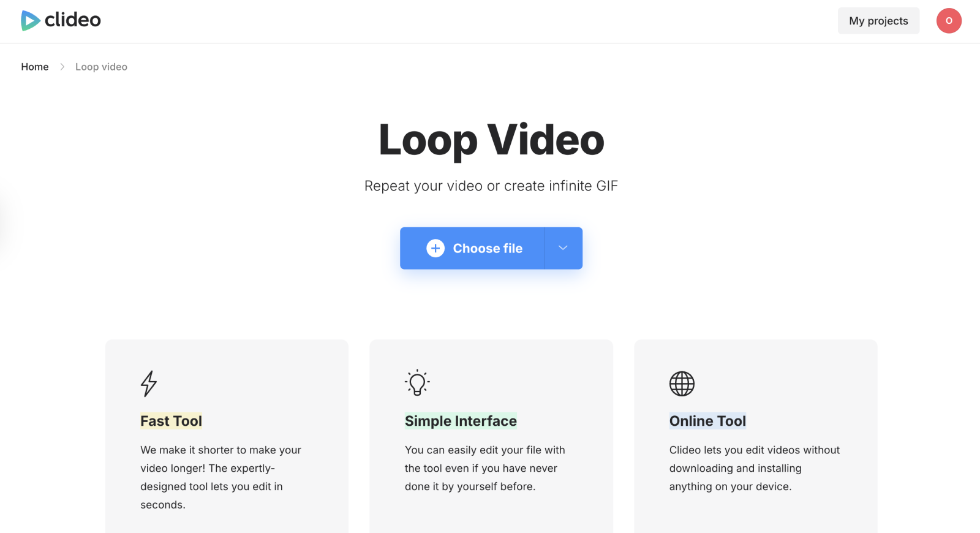Click the lightbulb Simple Interface icon

coord(417,382)
